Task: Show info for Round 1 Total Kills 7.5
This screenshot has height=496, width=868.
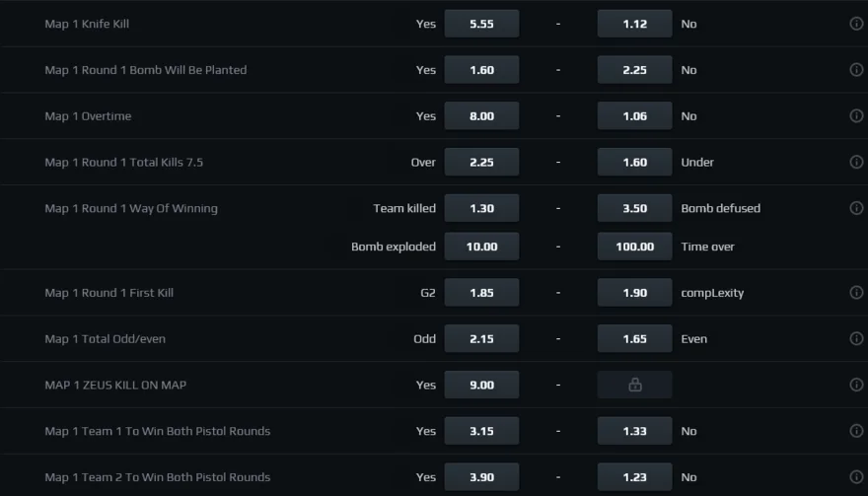Action: tap(856, 162)
